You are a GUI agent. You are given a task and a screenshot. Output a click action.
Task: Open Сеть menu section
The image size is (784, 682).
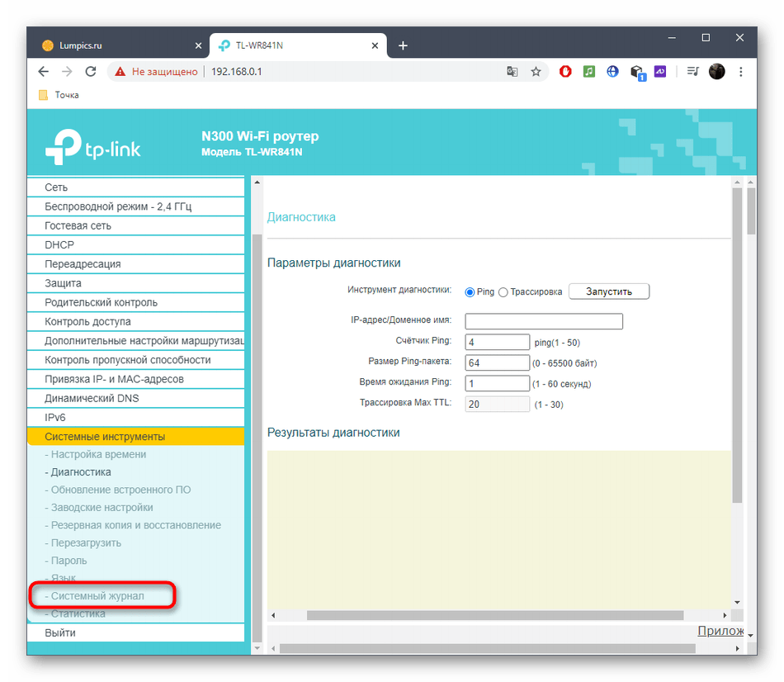coord(135,187)
